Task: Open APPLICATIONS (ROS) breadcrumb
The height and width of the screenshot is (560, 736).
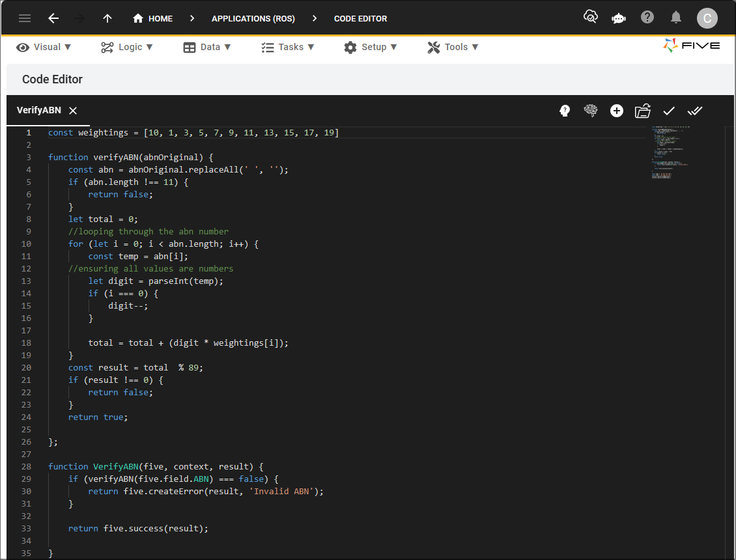Action: point(253,18)
